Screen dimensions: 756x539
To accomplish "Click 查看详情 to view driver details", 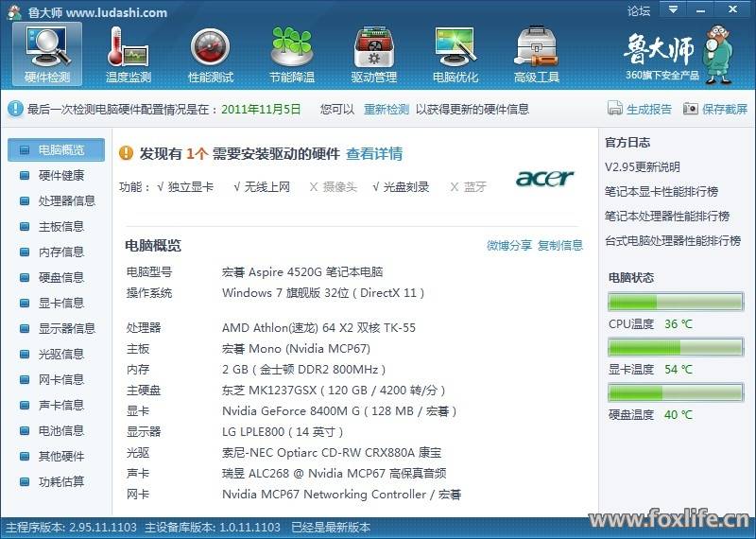I will pos(374,153).
